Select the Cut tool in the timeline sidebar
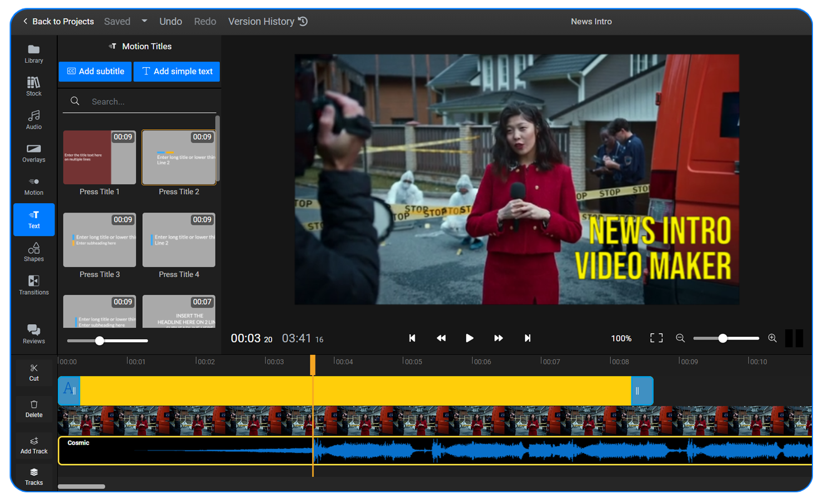Viewport: 823px width, 504px height. click(33, 372)
